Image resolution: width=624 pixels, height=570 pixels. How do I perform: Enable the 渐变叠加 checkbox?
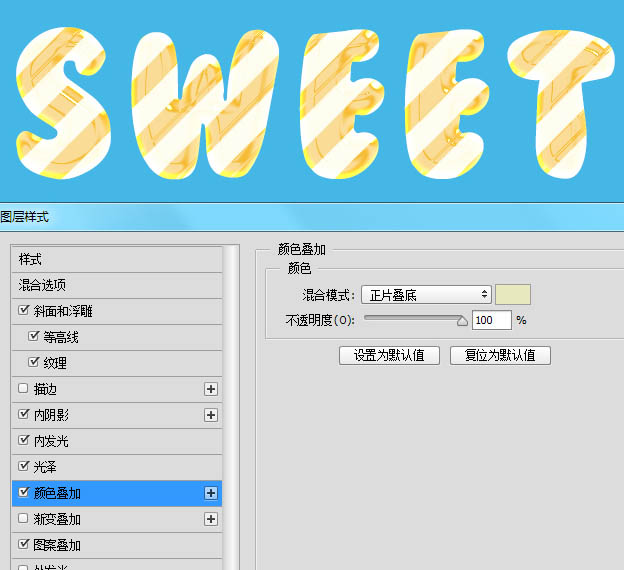(x=23, y=518)
